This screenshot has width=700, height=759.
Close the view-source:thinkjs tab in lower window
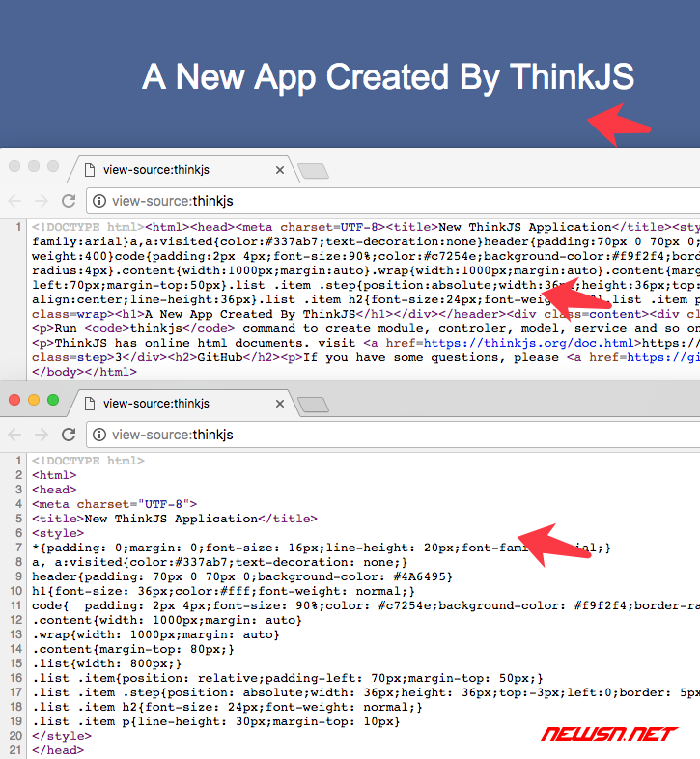[x=280, y=404]
